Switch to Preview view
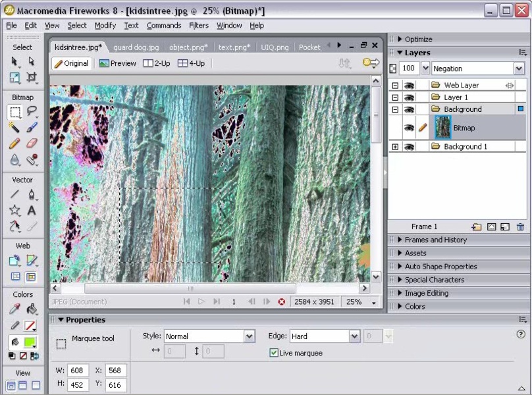532x395 pixels. [118, 64]
